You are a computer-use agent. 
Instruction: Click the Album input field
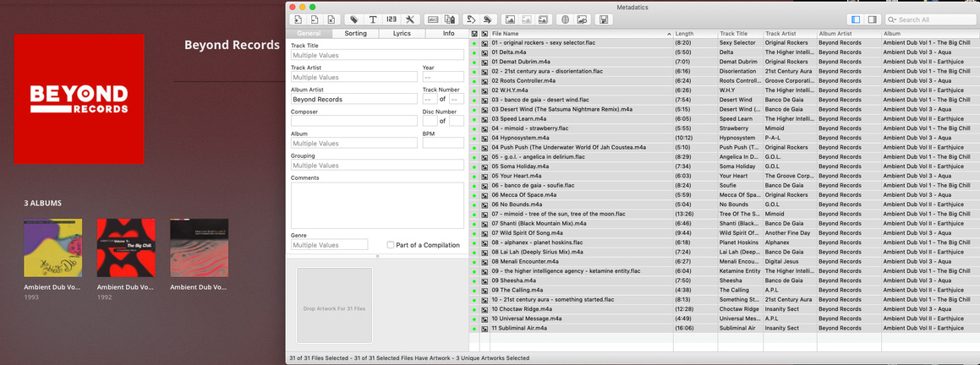click(x=353, y=143)
